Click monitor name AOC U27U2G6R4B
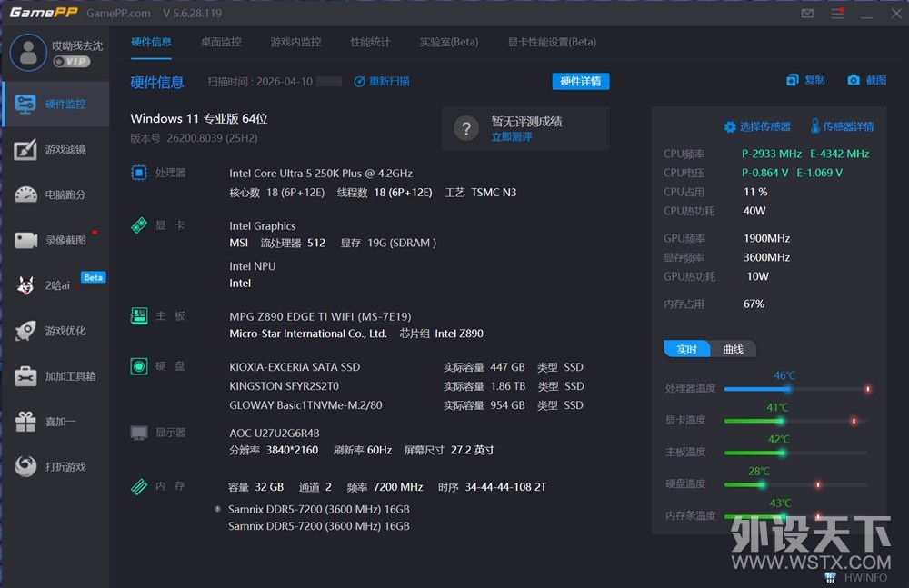The image size is (909, 588). coord(275,434)
